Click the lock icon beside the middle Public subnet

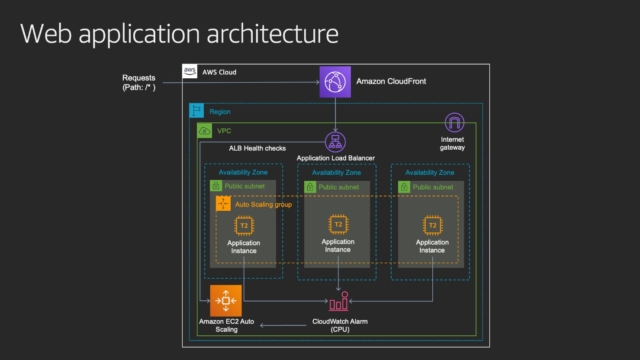point(310,187)
